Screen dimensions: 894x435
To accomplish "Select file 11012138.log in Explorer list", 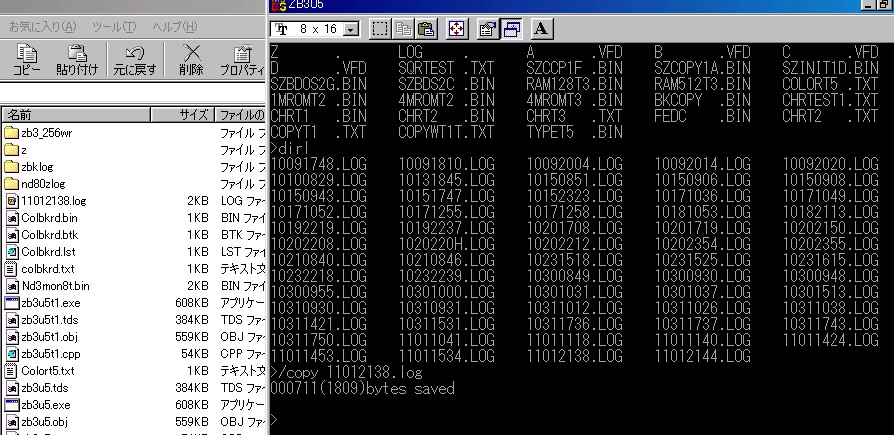I will [46, 201].
